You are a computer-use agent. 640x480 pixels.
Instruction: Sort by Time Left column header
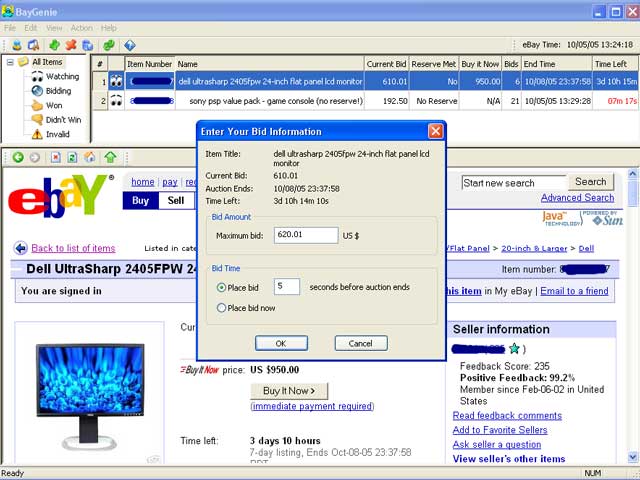tap(615, 64)
